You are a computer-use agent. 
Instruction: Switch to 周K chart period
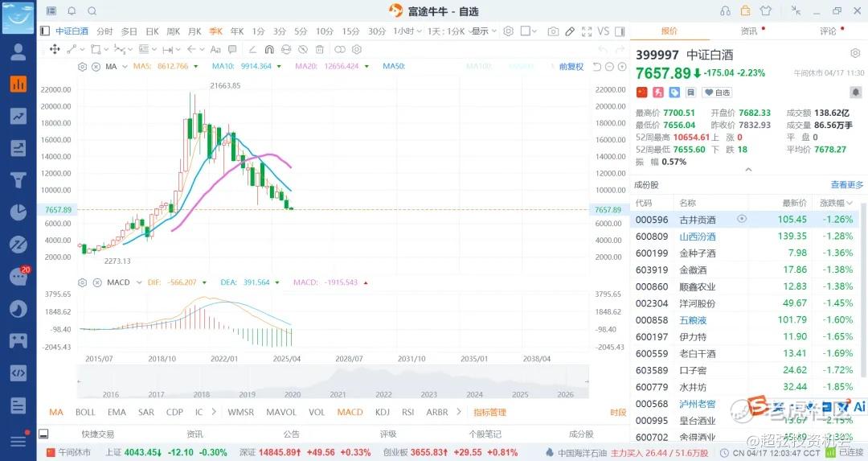point(174,31)
